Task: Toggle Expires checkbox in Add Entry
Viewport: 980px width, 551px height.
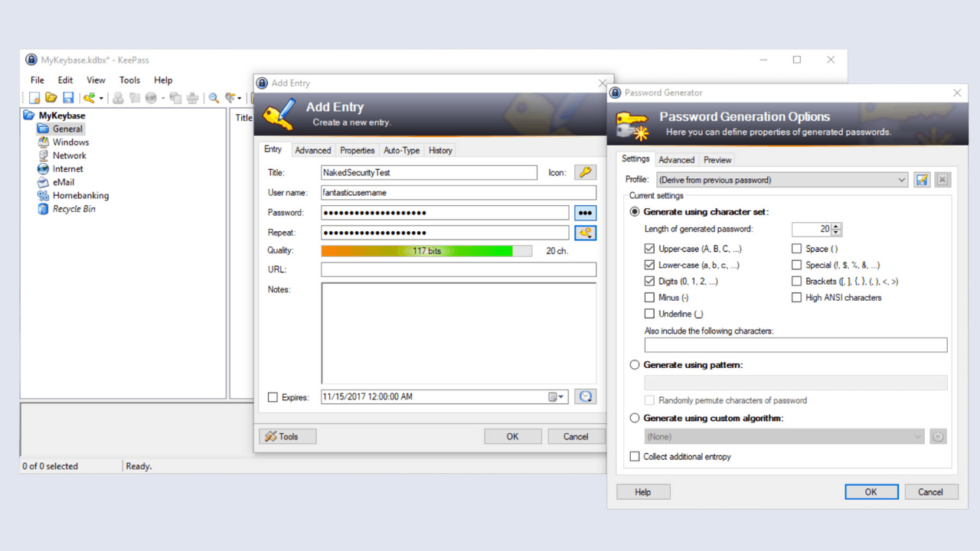Action: pyautogui.click(x=273, y=397)
